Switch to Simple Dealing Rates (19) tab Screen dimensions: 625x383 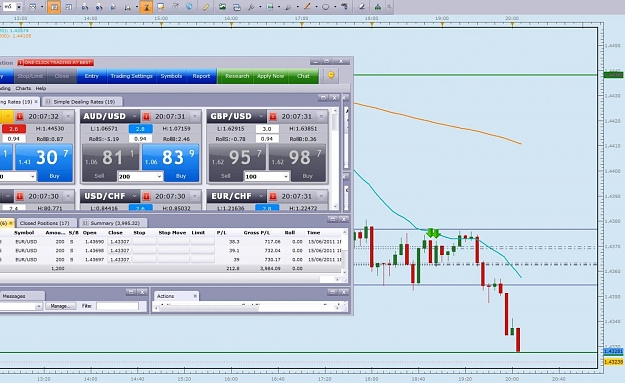pos(82,102)
